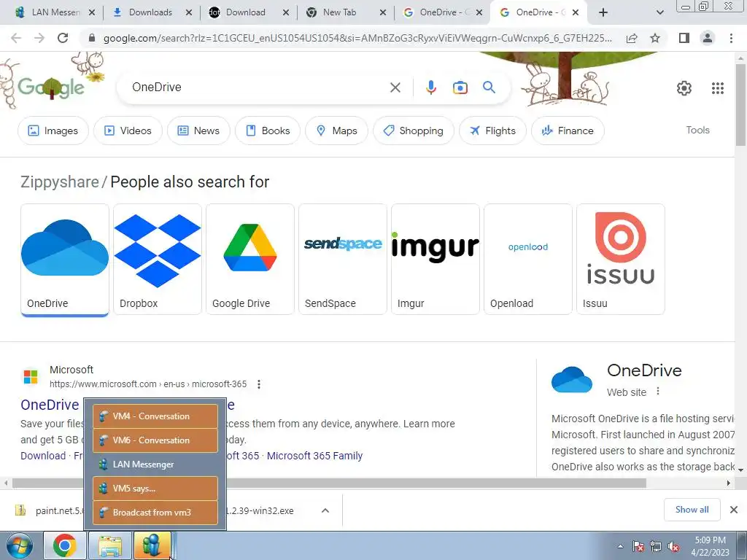Click the Zippyshare breadcrumb link
Screen dimensions: 747x560
tap(60, 182)
